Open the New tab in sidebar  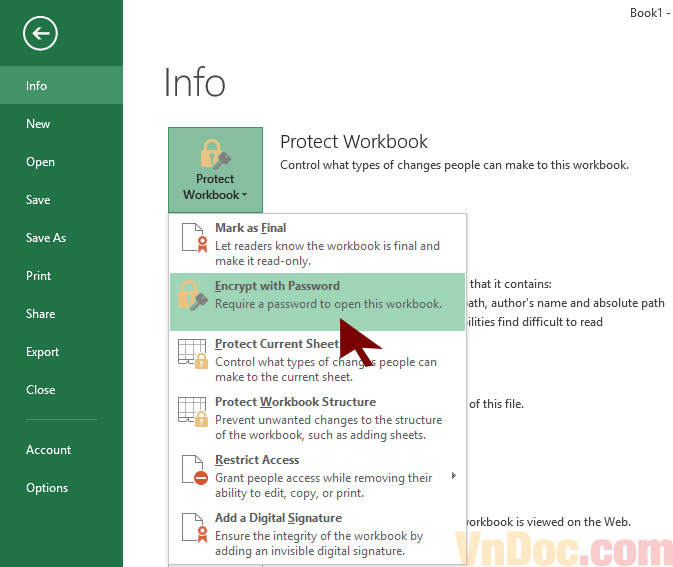click(61, 124)
